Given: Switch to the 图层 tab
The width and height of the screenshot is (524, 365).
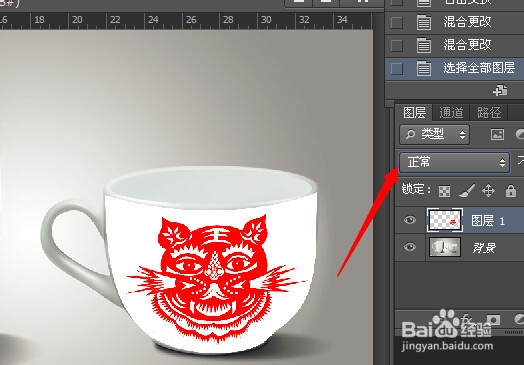Looking at the screenshot, I should click(x=414, y=112).
